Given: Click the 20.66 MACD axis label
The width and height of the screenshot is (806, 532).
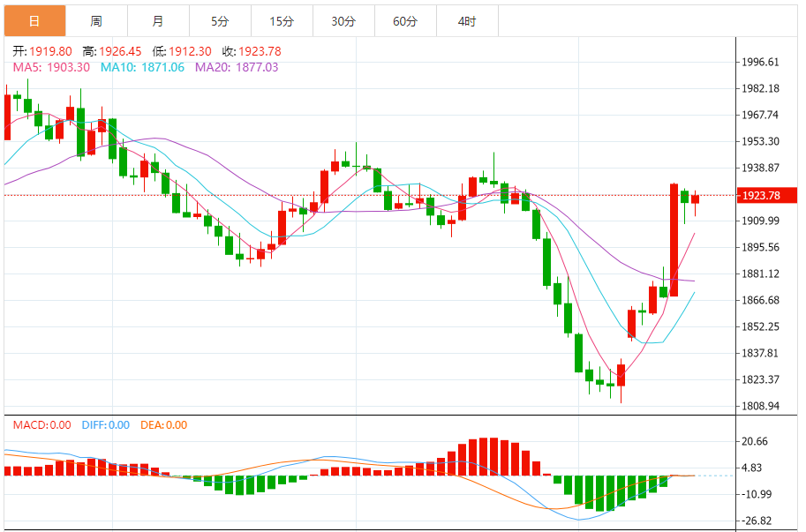Looking at the screenshot, I should pyautogui.click(x=755, y=442).
